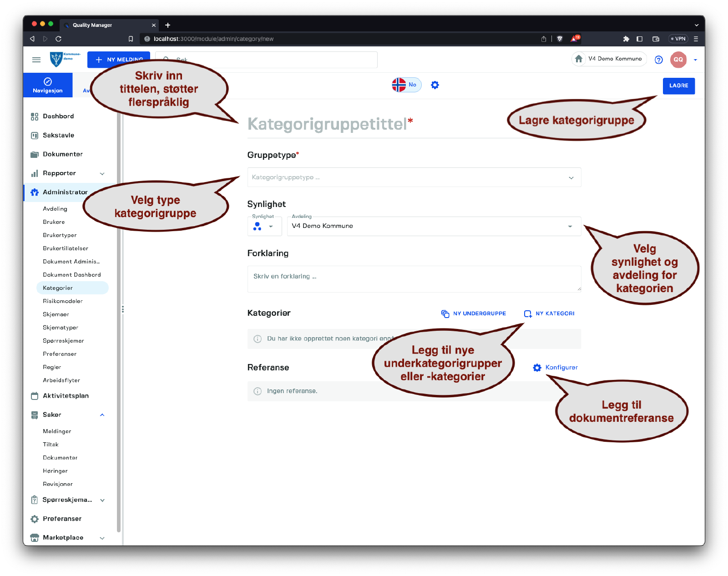728x576 pixels.
Task: Click the LAGRE button
Action: click(x=678, y=86)
